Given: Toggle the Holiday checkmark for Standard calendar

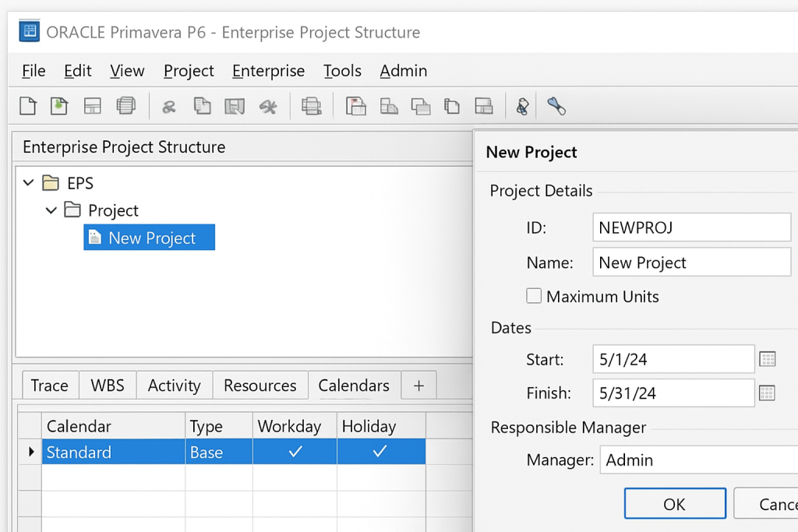Looking at the screenshot, I should [380, 451].
